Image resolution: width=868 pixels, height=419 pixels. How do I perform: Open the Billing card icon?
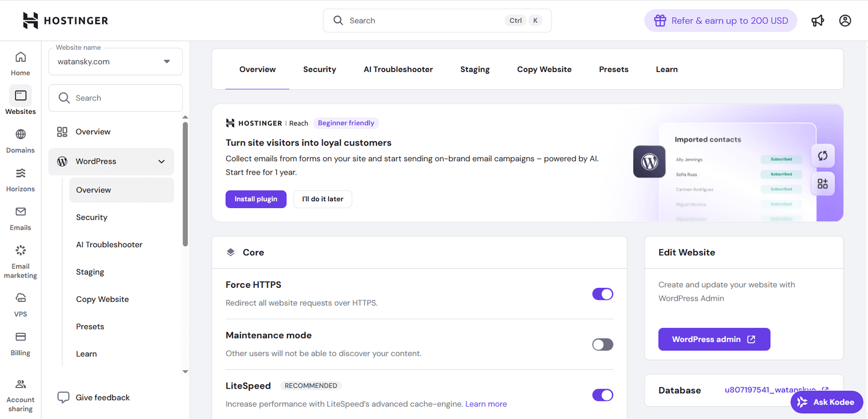point(21,337)
